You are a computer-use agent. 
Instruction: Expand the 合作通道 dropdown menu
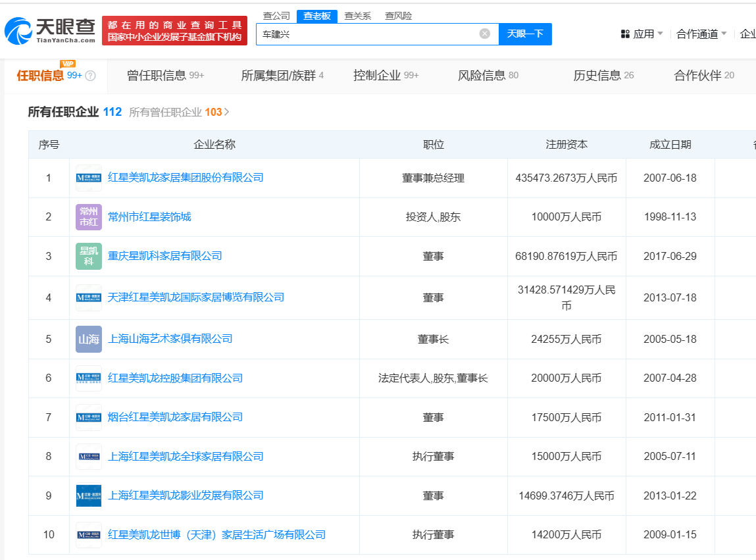click(x=724, y=34)
